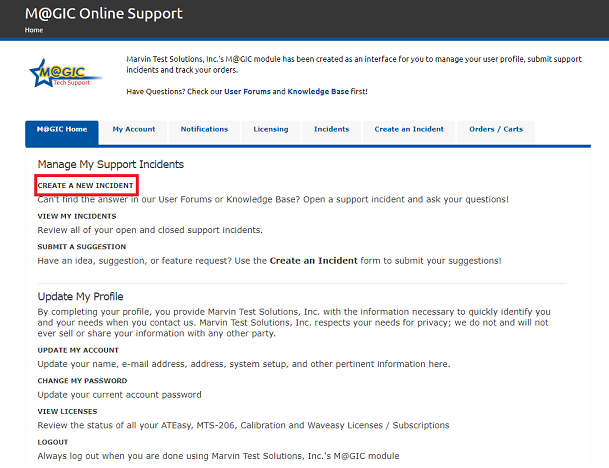Click text beginning 'Review the status of all your ATEasy'

243,426
